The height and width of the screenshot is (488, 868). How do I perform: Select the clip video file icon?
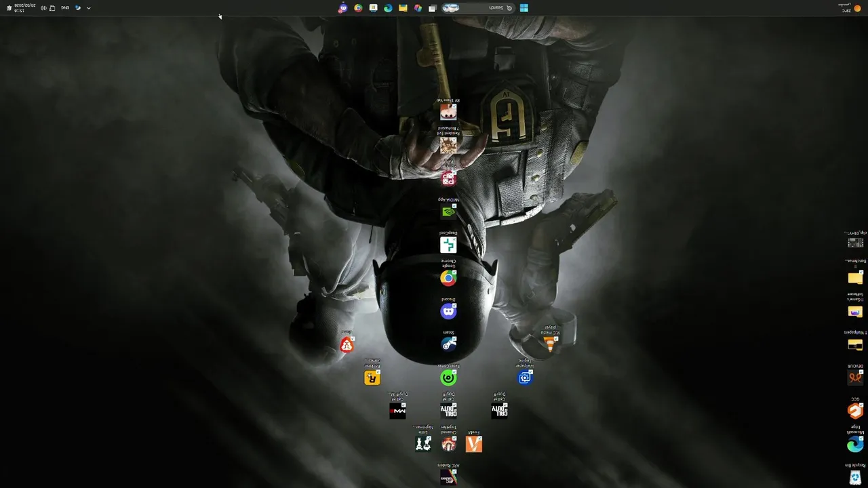(855, 240)
